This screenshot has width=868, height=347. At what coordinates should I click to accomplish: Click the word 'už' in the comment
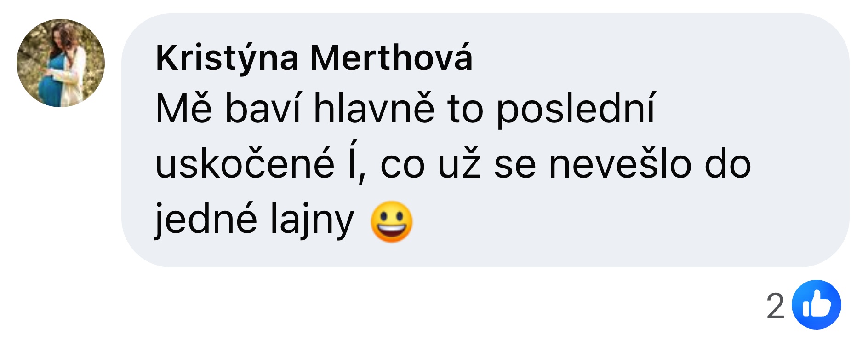[459, 163]
